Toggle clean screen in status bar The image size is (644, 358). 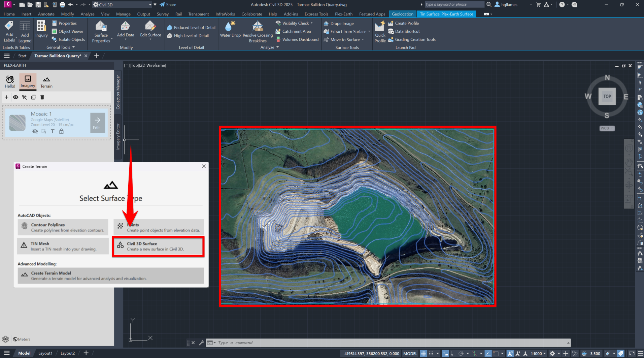click(632, 354)
